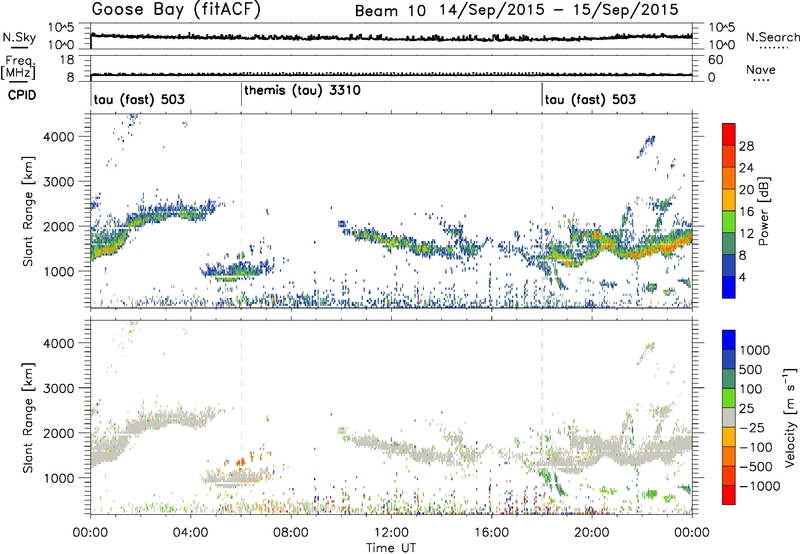Click the '20:00' time tick label
The width and height of the screenshot is (800, 554).
click(591, 533)
